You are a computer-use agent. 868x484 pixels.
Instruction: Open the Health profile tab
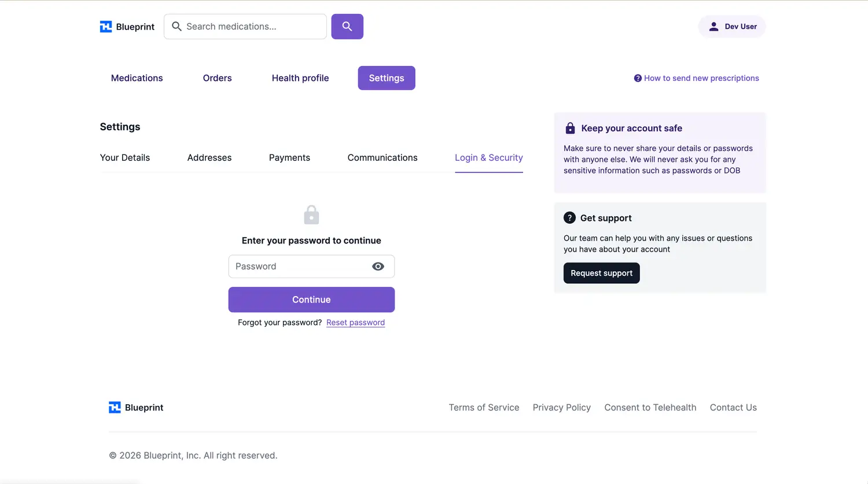point(300,78)
